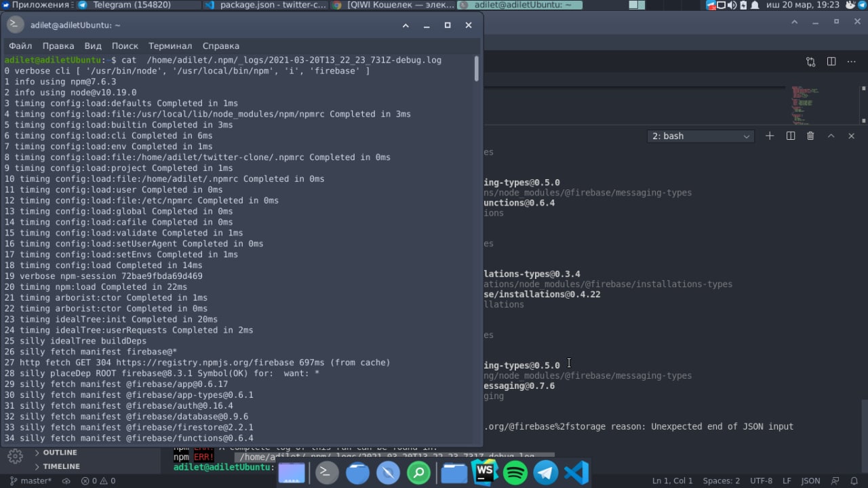This screenshot has height=488, width=868.
Task: Maximize VS Code panel with up chevron
Action: (x=831, y=136)
